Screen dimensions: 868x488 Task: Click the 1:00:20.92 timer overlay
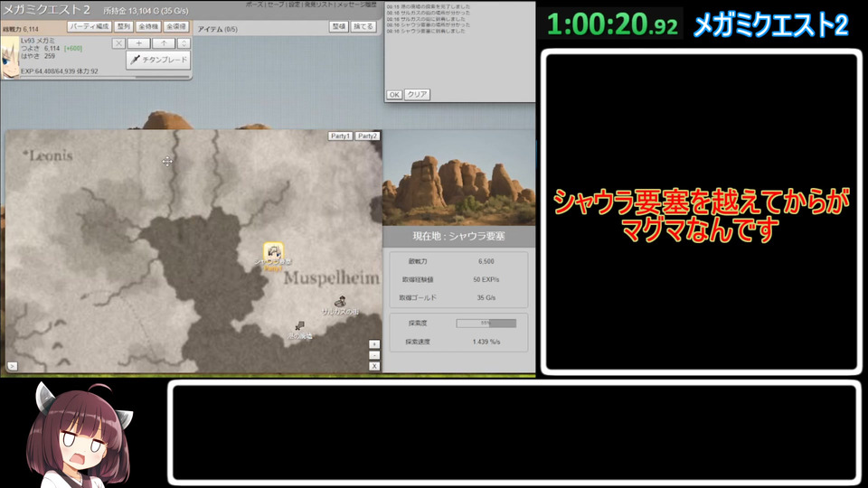click(x=612, y=24)
